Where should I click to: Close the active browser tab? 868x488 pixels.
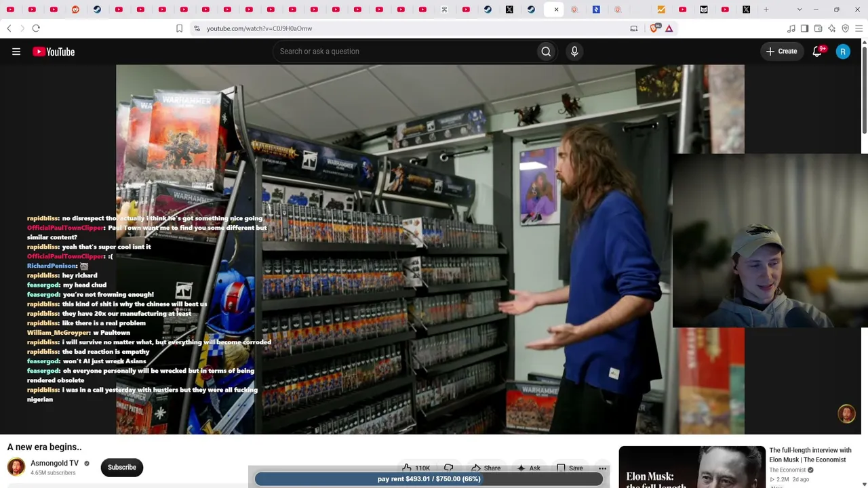(x=556, y=9)
